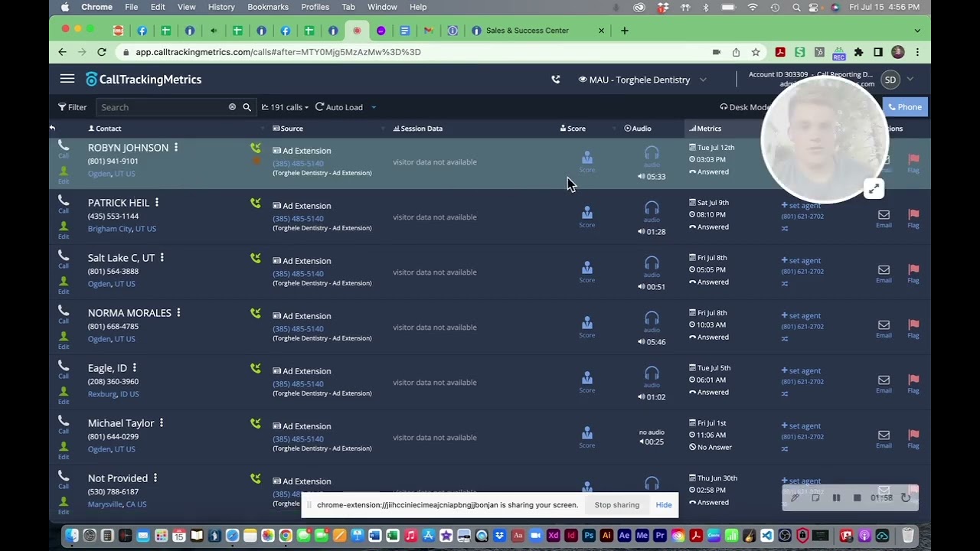Open the History menu in the menu bar
This screenshot has height=551, width=980.
tap(221, 7)
